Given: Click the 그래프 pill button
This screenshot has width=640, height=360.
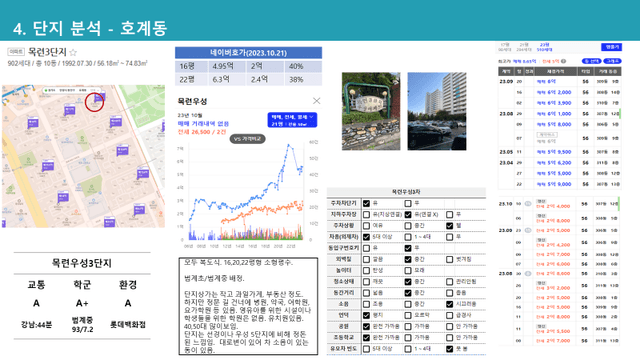Looking at the screenshot, I should point(612,61).
